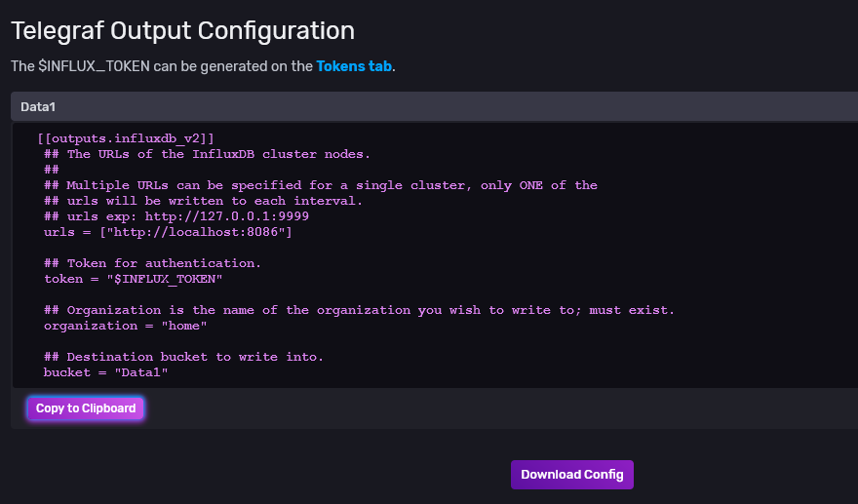This screenshot has height=504, width=858.
Task: Click the $INFLUX_TOKEN text in the description
Action: pyautogui.click(x=92, y=66)
